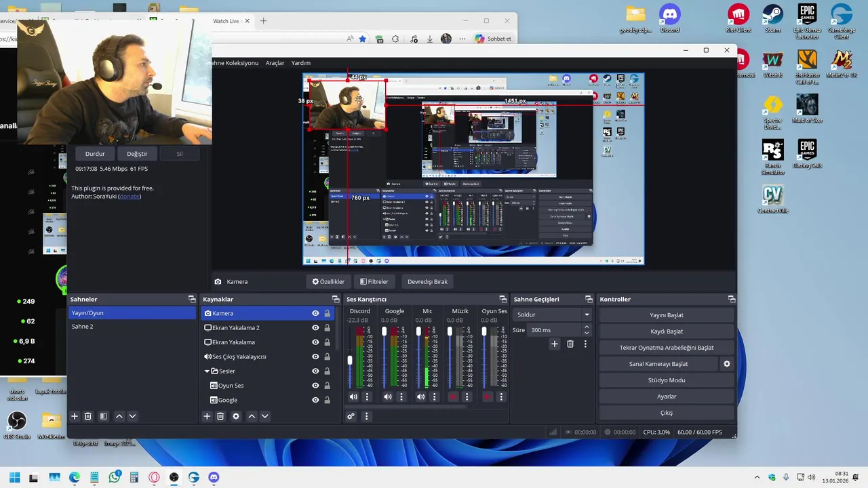
Task: Open source properties gear in Kaynaklar toolbar
Action: [236, 416]
